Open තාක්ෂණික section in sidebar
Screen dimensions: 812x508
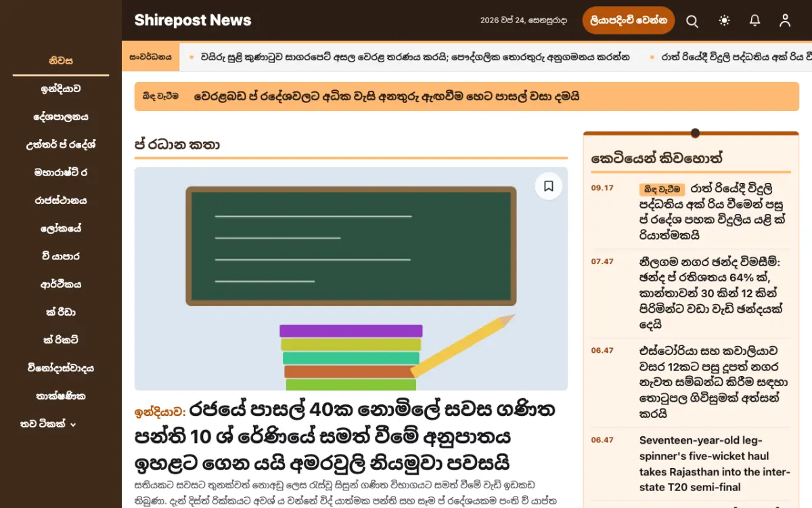point(61,396)
